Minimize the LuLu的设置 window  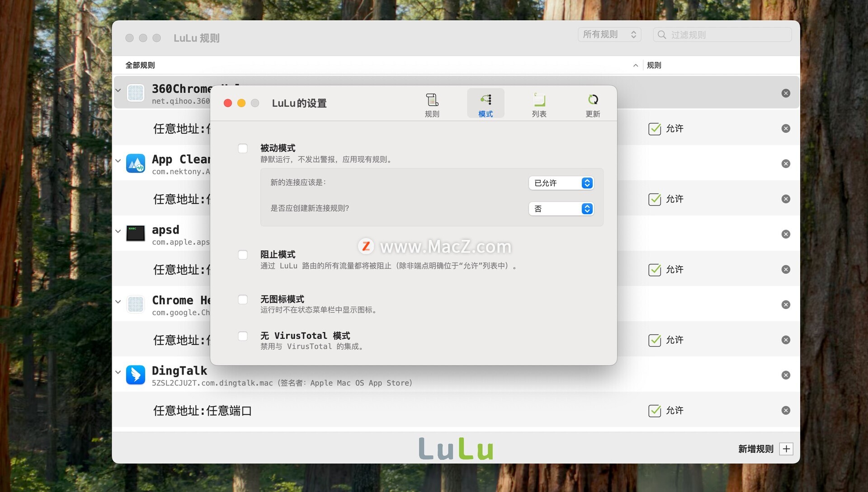point(241,103)
